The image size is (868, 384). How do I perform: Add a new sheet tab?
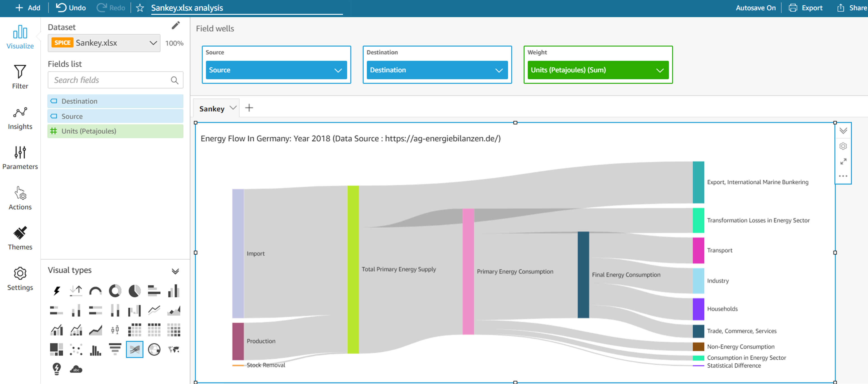(x=249, y=108)
